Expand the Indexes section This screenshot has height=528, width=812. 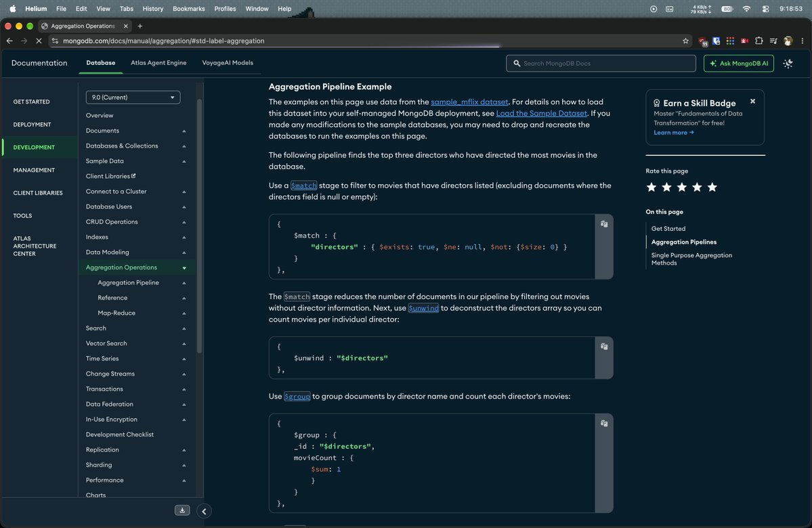coord(184,237)
